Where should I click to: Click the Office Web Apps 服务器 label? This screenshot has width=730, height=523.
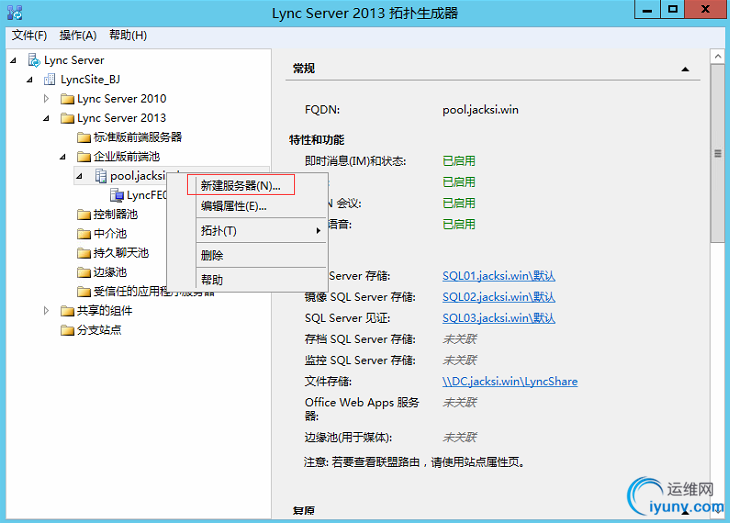[x=362, y=409]
